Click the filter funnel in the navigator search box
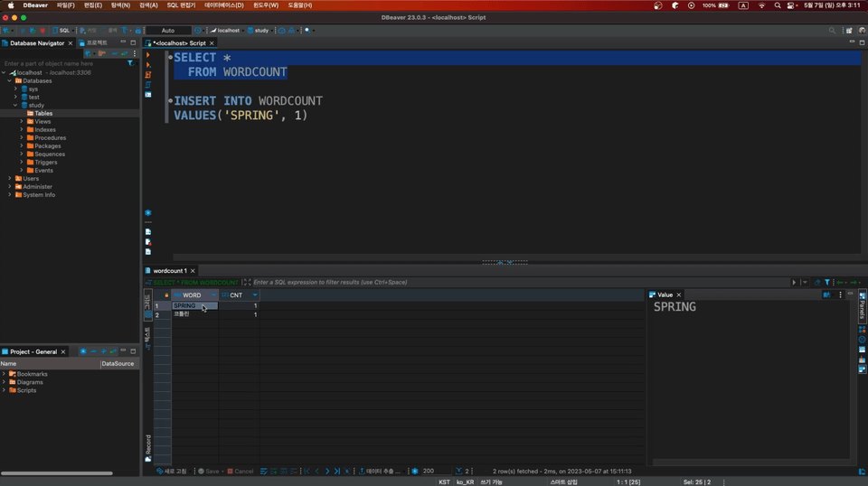The image size is (868, 486). pyautogui.click(x=130, y=63)
